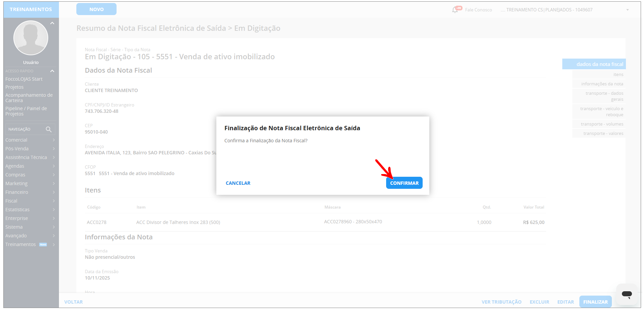Open the Sistema menu
Screen dimensions: 644x310
(x=30, y=227)
